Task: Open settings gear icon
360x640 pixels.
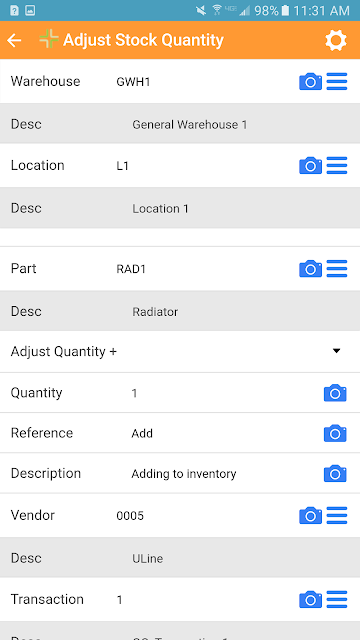Action: pyautogui.click(x=336, y=40)
